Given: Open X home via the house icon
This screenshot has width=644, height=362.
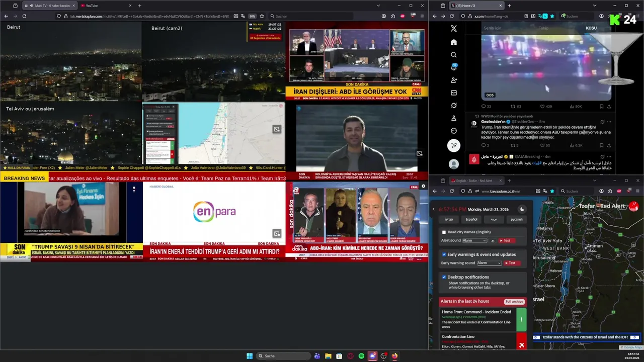Looking at the screenshot, I should coord(453,42).
